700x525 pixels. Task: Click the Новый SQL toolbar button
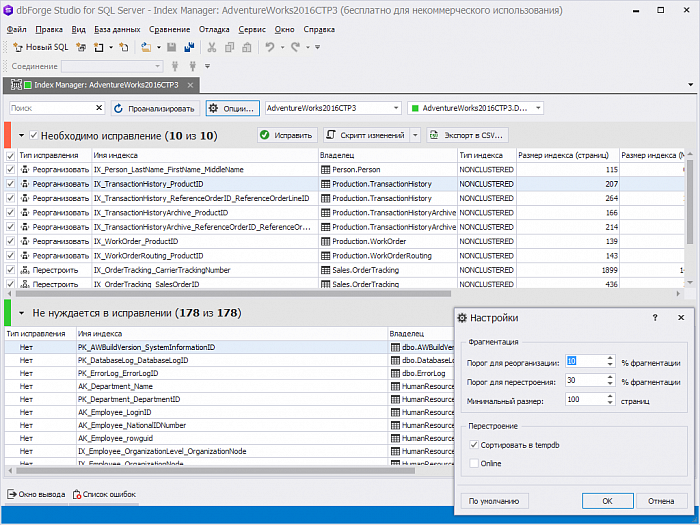click(40, 47)
